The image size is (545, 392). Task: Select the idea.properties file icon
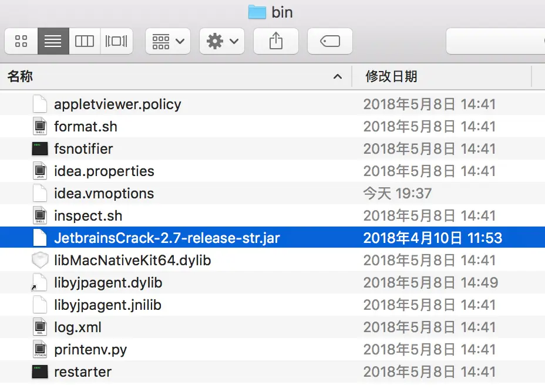point(40,171)
